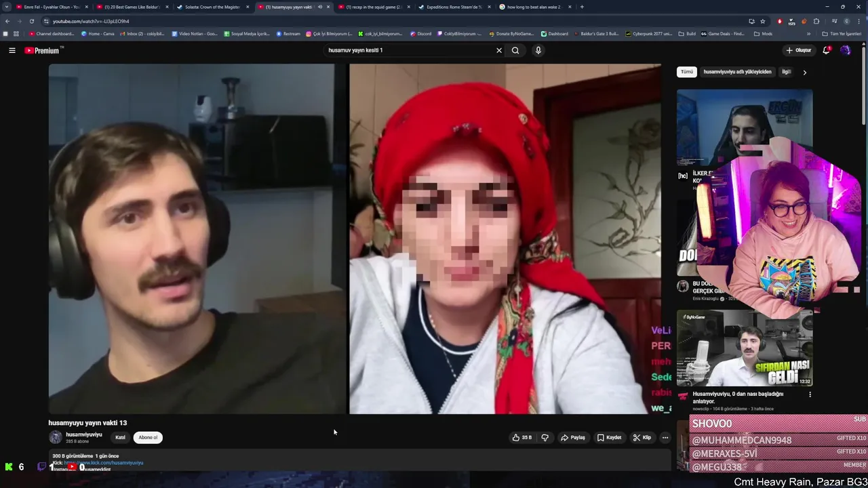Open husamviyuviyu channel avatar

[x=56, y=438]
